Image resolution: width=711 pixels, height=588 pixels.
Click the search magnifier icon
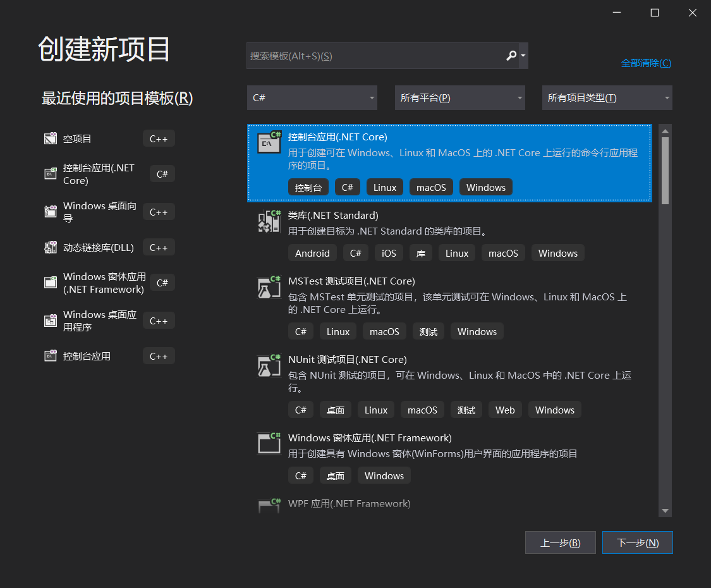click(511, 56)
